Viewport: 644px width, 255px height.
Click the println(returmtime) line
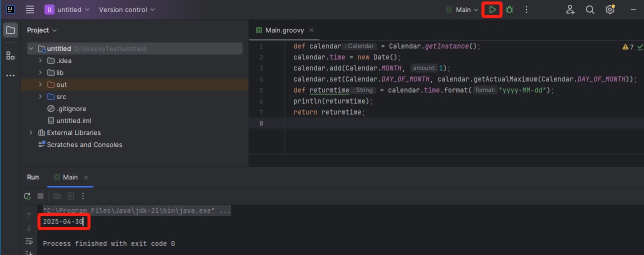(333, 101)
